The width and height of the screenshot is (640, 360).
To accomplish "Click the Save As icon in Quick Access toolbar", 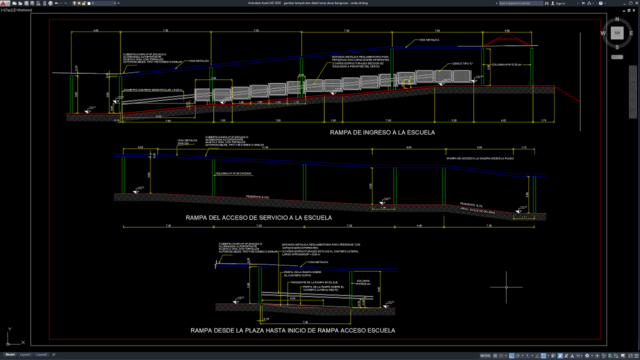I will click(32, 3).
